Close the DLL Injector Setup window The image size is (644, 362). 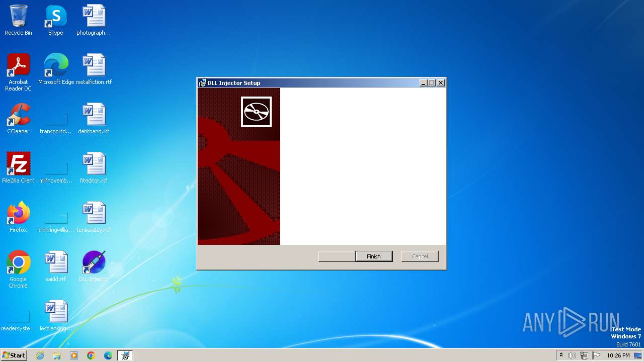pos(441,83)
